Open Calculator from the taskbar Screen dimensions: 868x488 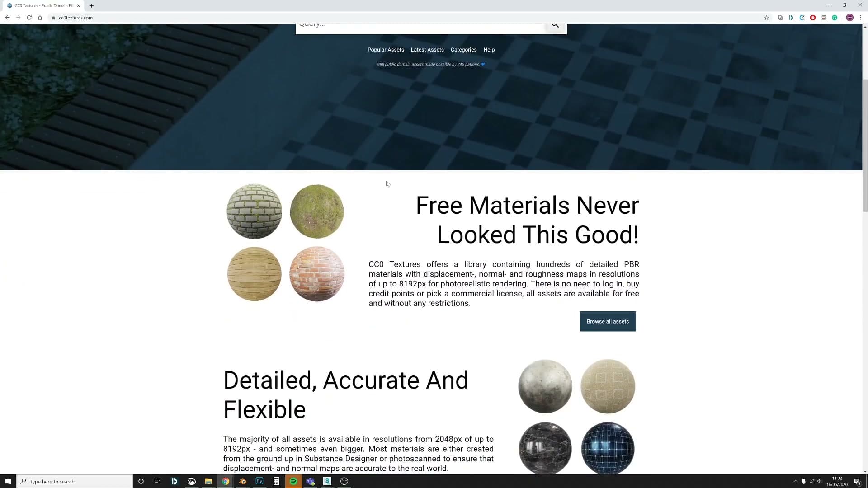coord(276,481)
